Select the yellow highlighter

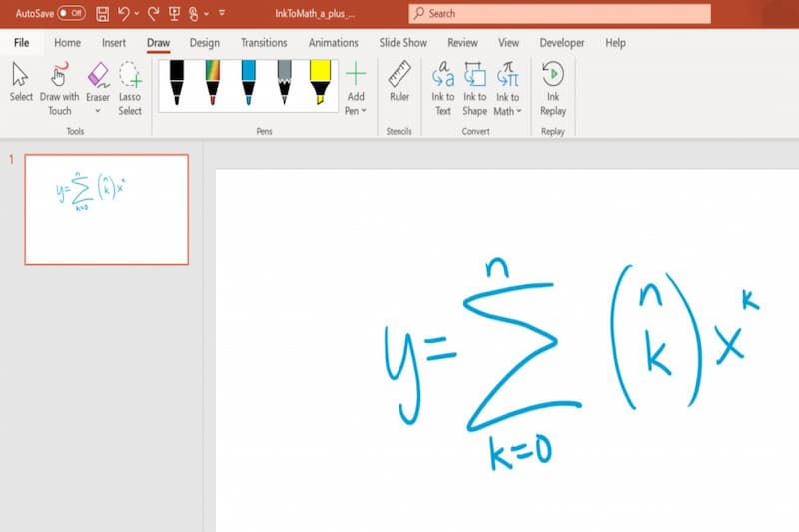coord(320,83)
